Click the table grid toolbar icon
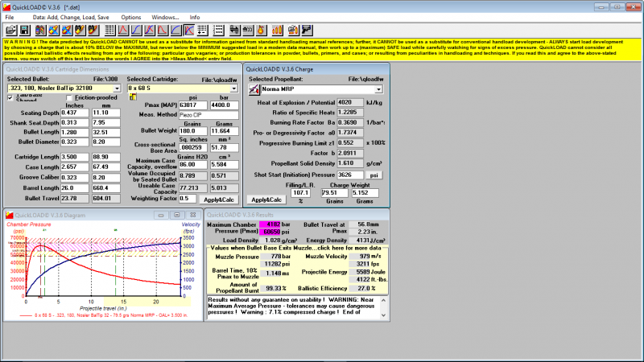 tap(109, 30)
